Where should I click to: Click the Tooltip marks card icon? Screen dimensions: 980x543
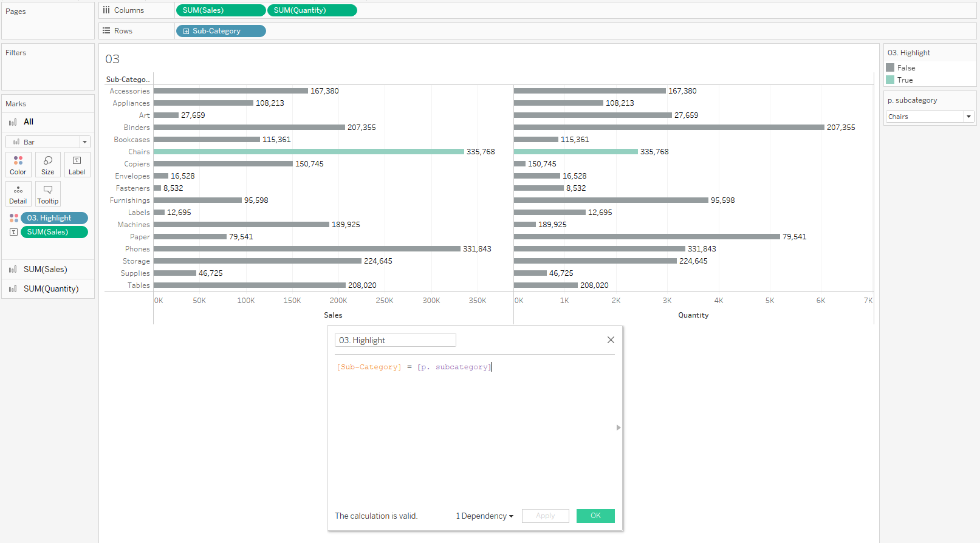[48, 194]
